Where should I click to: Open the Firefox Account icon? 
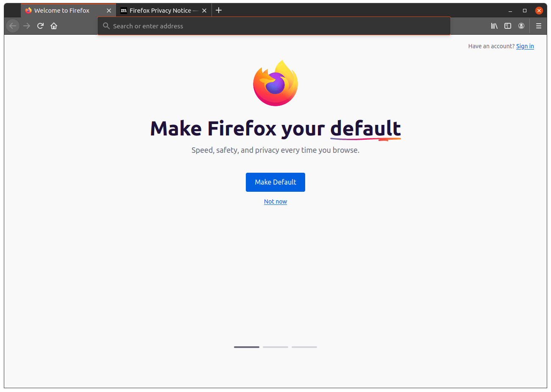[521, 26]
